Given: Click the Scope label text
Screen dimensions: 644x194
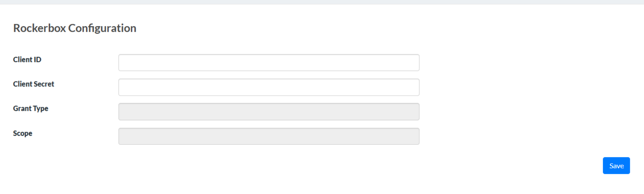Looking at the screenshot, I should click(x=23, y=133).
